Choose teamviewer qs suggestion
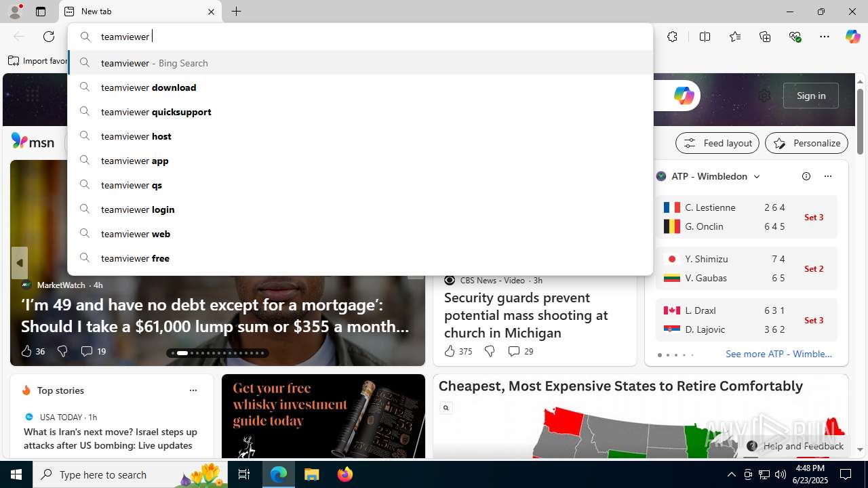This screenshot has height=488, width=868. pos(360,185)
